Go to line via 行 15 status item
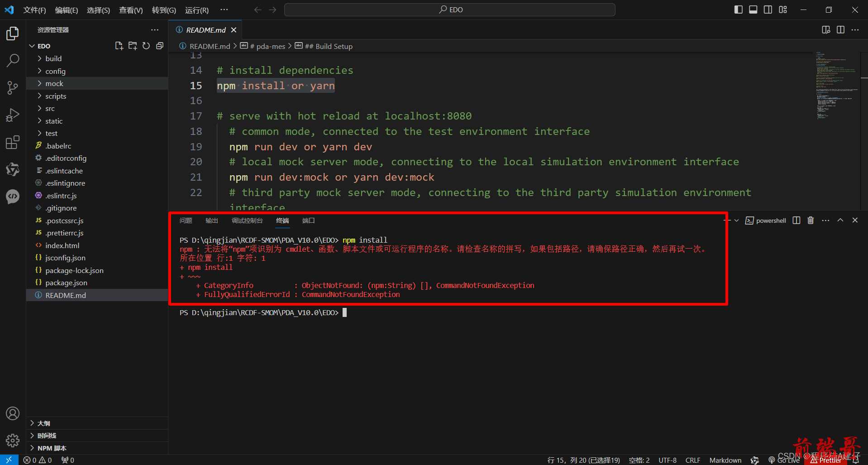 pyautogui.click(x=583, y=460)
